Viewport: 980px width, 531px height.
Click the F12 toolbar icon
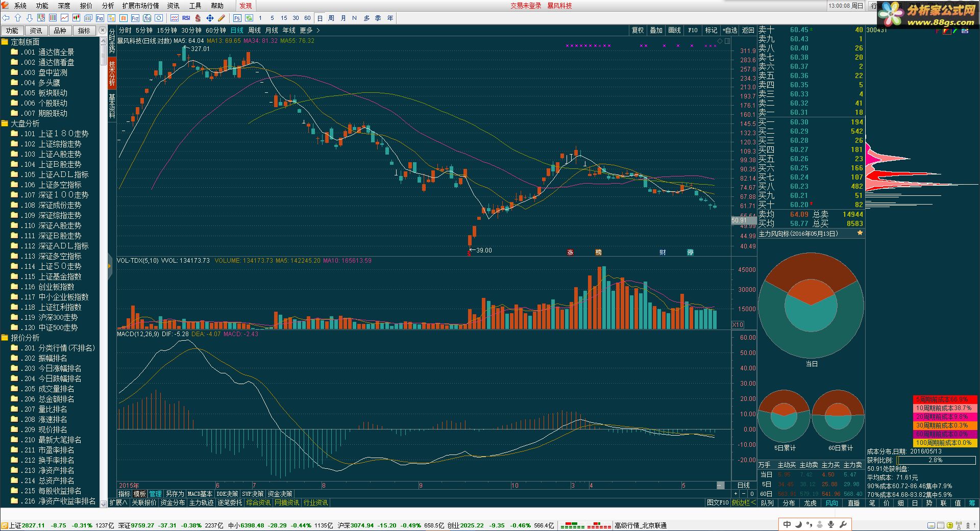point(135,18)
